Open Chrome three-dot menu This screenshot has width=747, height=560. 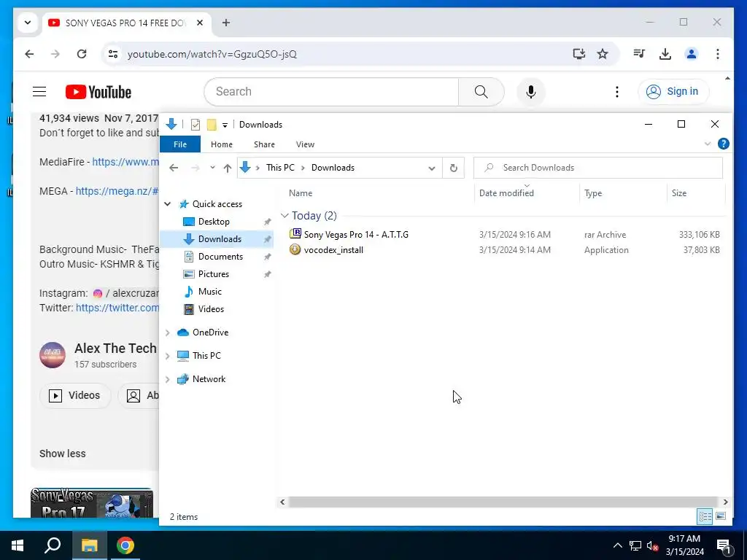click(x=718, y=54)
